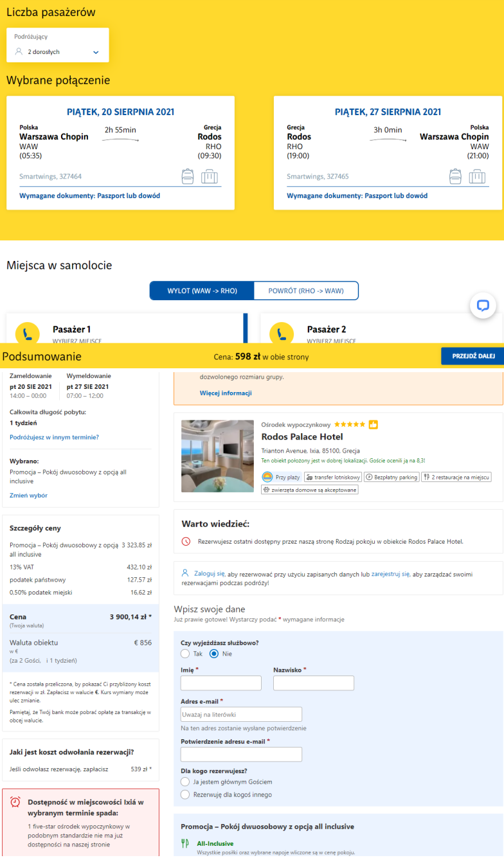Screen dimensions: 504x860
Task: Click the Zmień wybór link
Action: pos(28,496)
